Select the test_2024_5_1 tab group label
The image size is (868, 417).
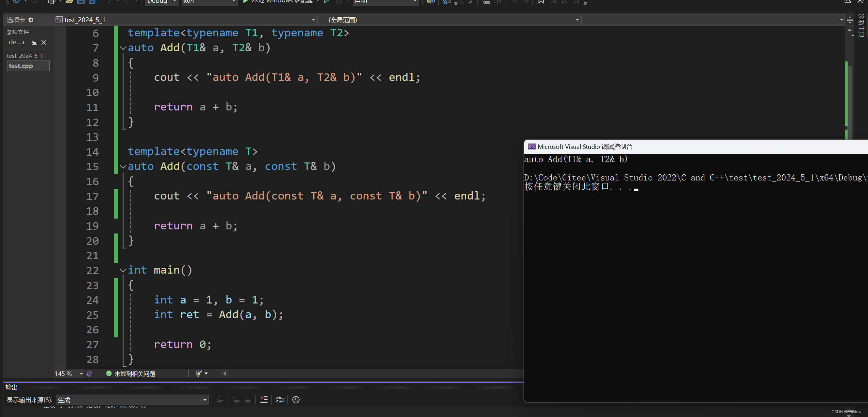pos(25,56)
